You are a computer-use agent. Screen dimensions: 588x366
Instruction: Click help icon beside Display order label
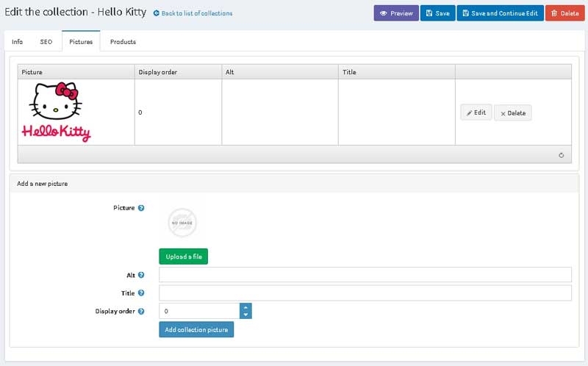[x=141, y=312]
